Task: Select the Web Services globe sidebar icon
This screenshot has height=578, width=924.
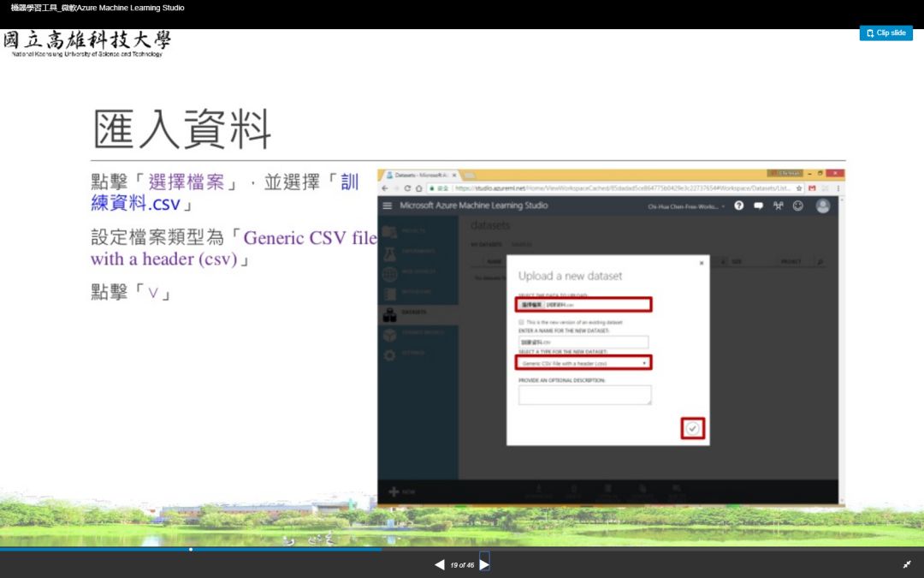Action: (x=389, y=274)
